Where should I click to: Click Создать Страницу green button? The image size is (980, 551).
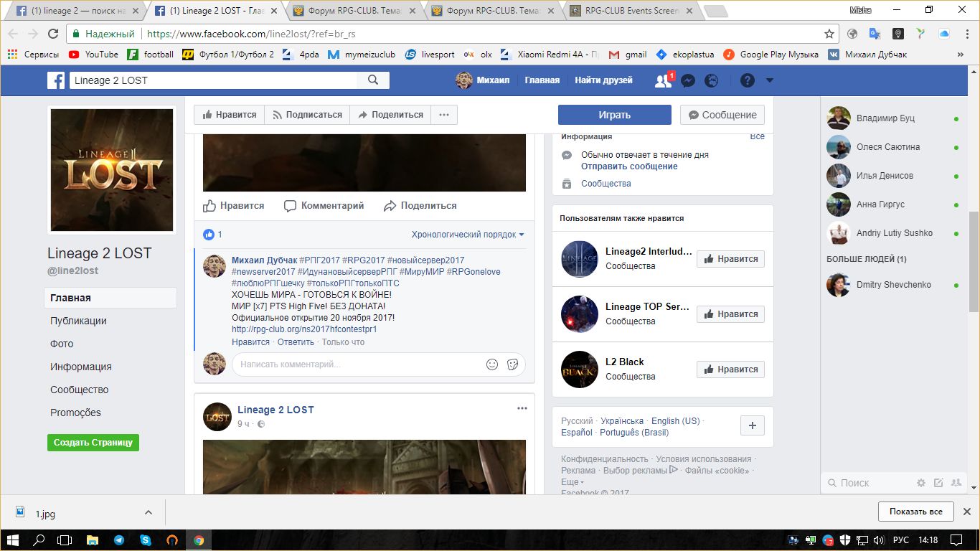coord(93,443)
